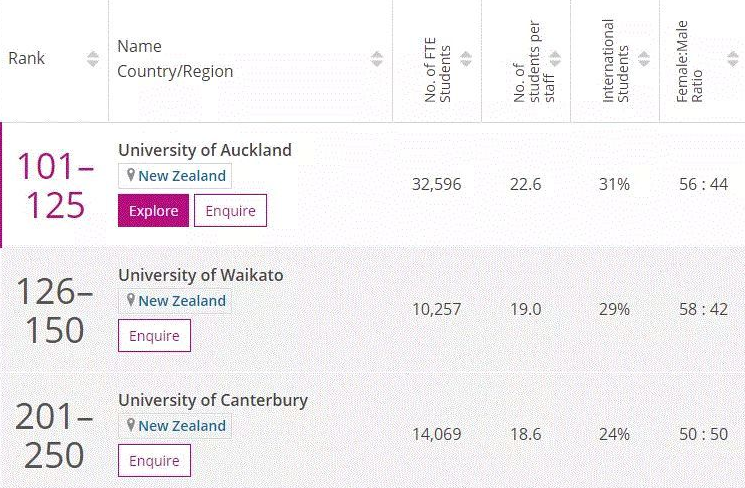Viewport: 745px width, 488px height.
Task: Enquire about University of Waikato
Action: (154, 335)
